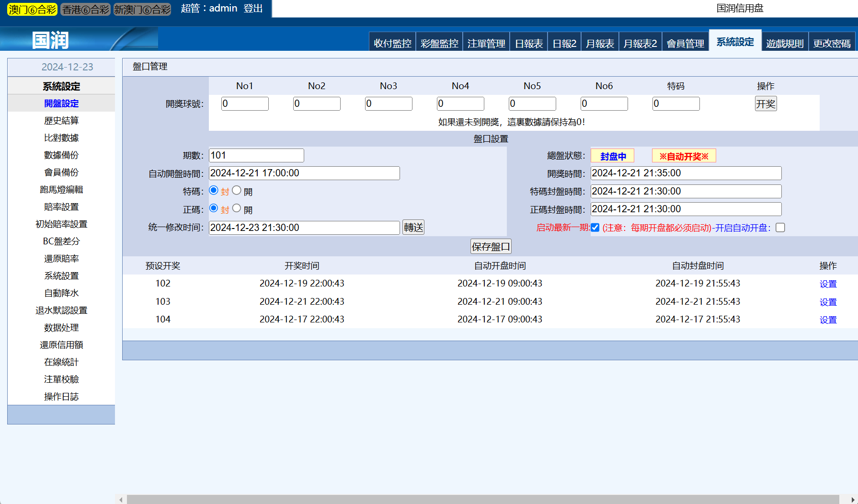
Task: Select 新澳门⑥合彩 lottery
Action: click(x=142, y=10)
